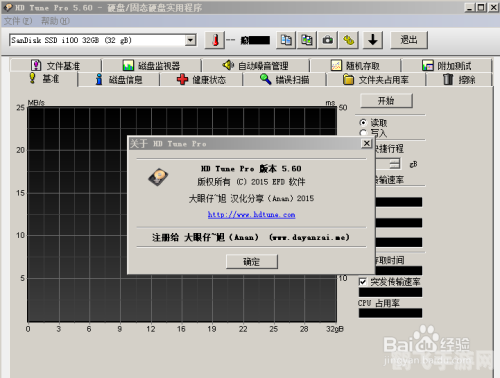The image size is (500, 378).
Task: Open the 帮助 menu
Action: (55, 21)
